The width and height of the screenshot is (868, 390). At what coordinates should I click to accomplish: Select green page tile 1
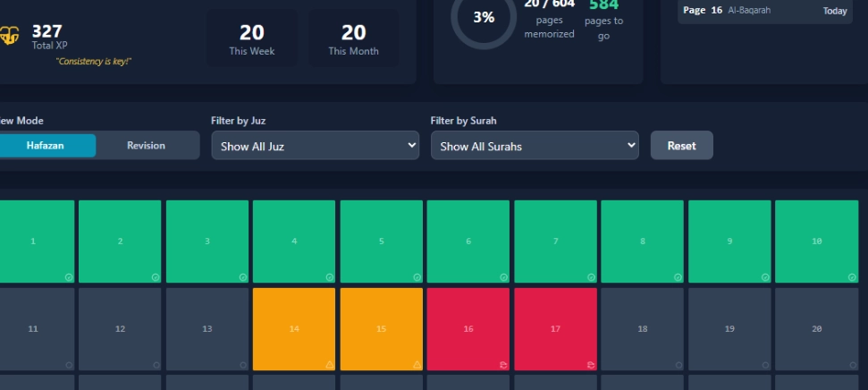36,242
